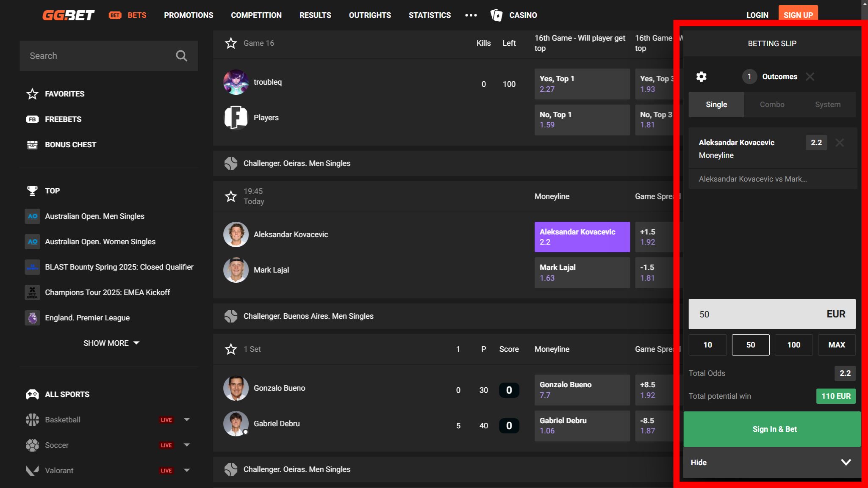This screenshot has height=488, width=868.
Task: Open the TOP trophy section
Action: (43, 191)
